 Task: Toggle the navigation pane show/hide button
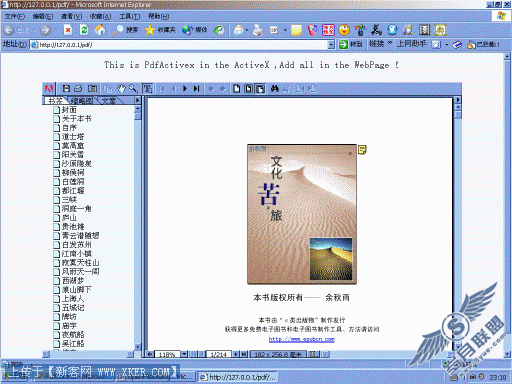tap(92, 89)
